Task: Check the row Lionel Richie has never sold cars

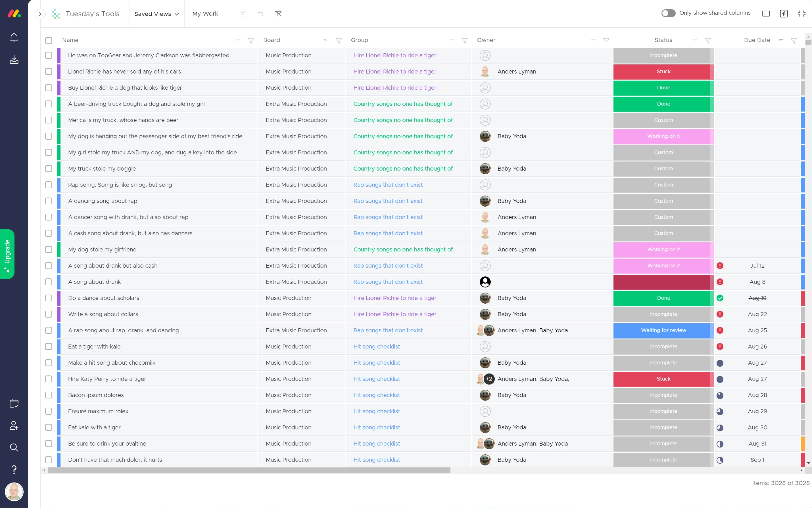Action: coord(49,72)
